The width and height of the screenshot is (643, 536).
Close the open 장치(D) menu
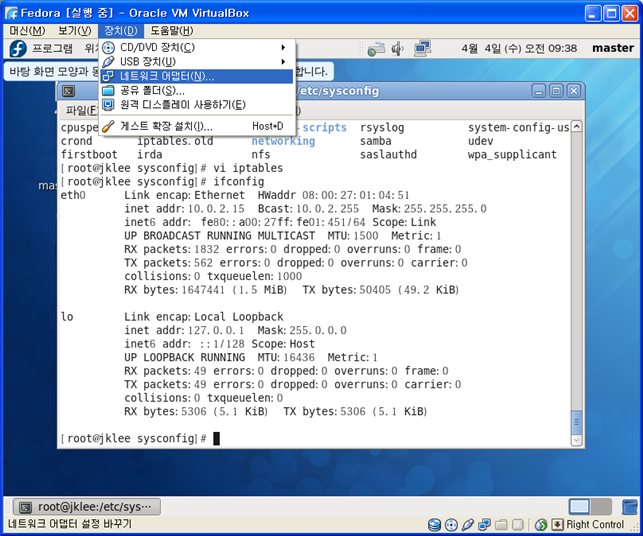click(121, 30)
